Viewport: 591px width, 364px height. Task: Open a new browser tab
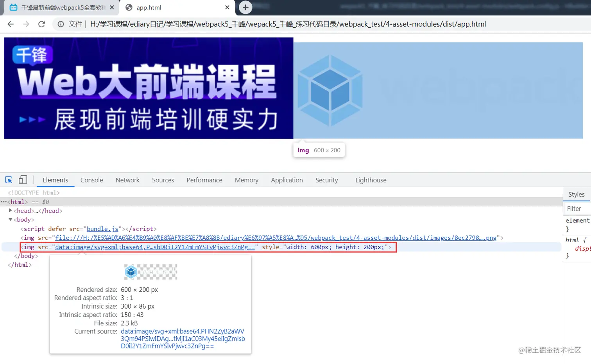(x=245, y=7)
